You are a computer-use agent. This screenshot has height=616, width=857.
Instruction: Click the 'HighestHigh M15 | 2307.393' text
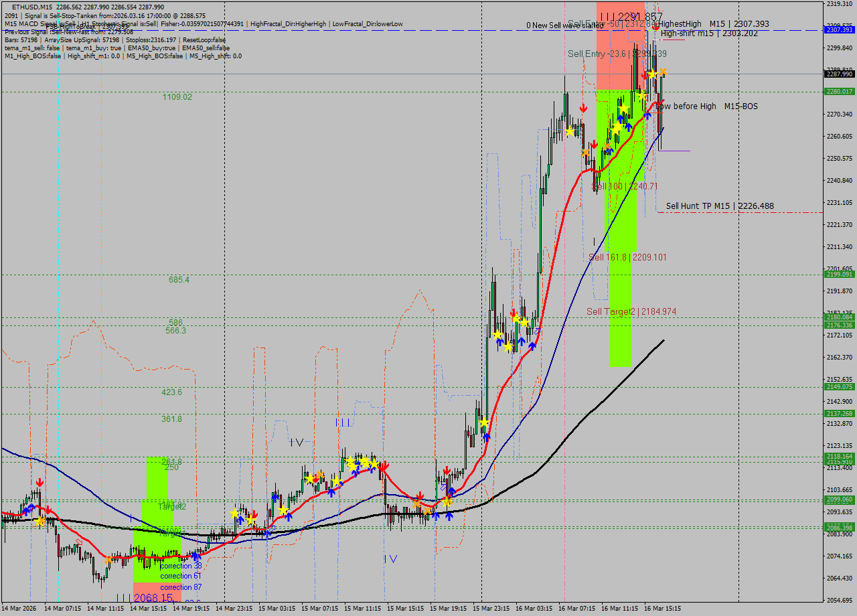click(713, 23)
